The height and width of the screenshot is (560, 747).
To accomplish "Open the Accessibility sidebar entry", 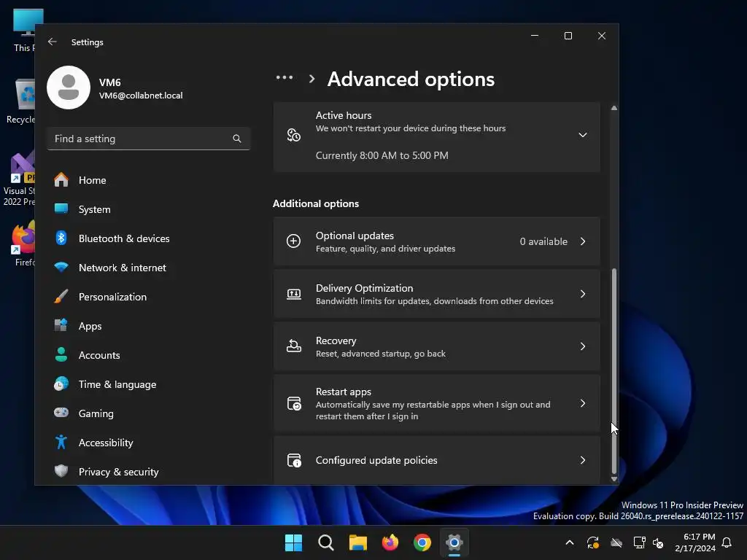I will [149, 443].
